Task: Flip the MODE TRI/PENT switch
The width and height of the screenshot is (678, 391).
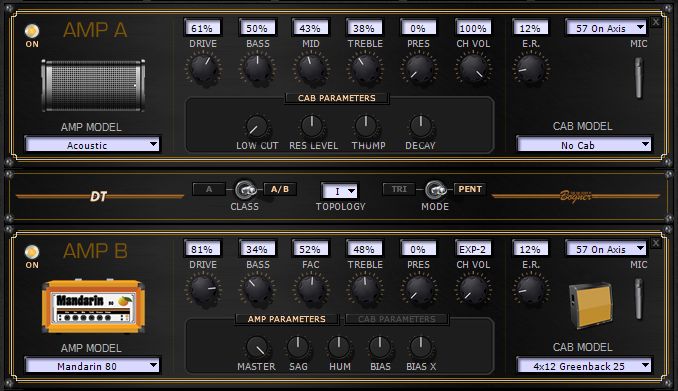Action: click(x=435, y=189)
